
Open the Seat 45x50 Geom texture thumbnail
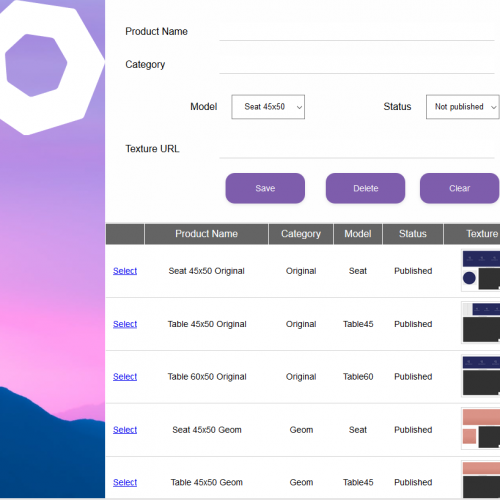click(481, 429)
